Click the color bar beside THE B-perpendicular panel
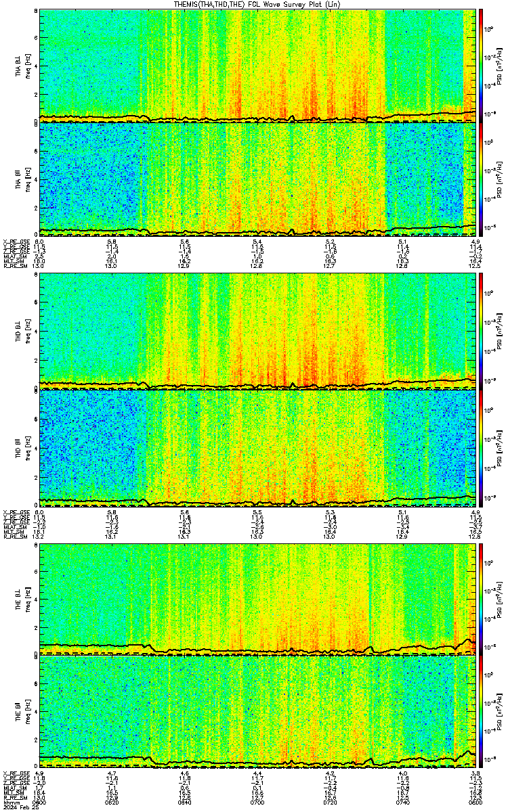Screen dimensions: 508x812 [481, 599]
